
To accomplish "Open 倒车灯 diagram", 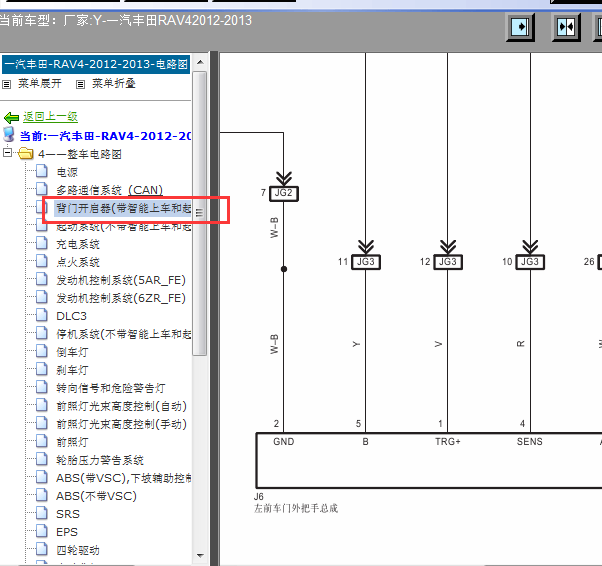I will point(72,352).
